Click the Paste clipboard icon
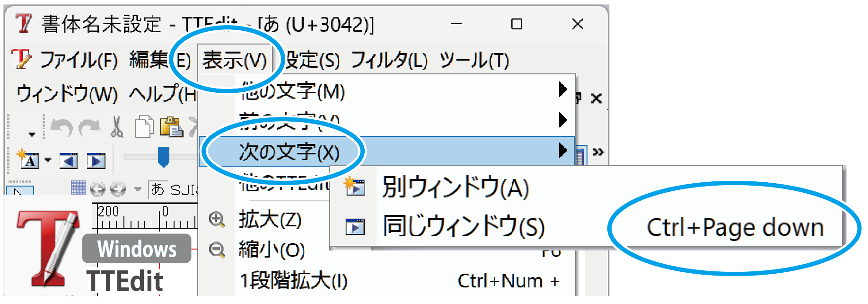868x304 pixels. (x=171, y=127)
